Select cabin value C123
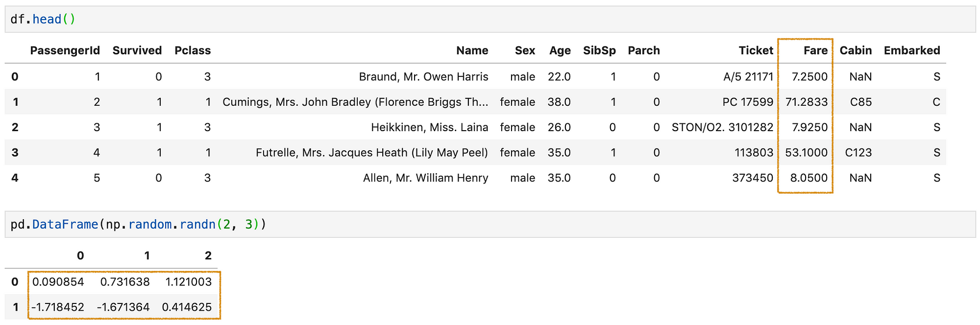 click(x=858, y=153)
